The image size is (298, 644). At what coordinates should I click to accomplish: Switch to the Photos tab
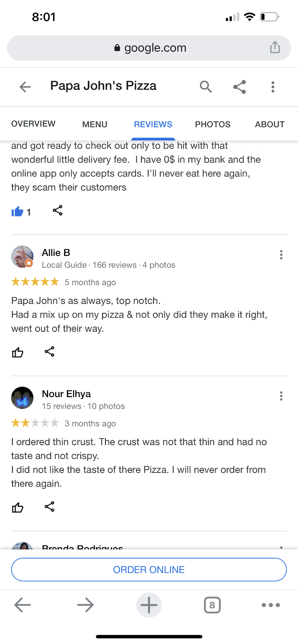click(x=213, y=124)
